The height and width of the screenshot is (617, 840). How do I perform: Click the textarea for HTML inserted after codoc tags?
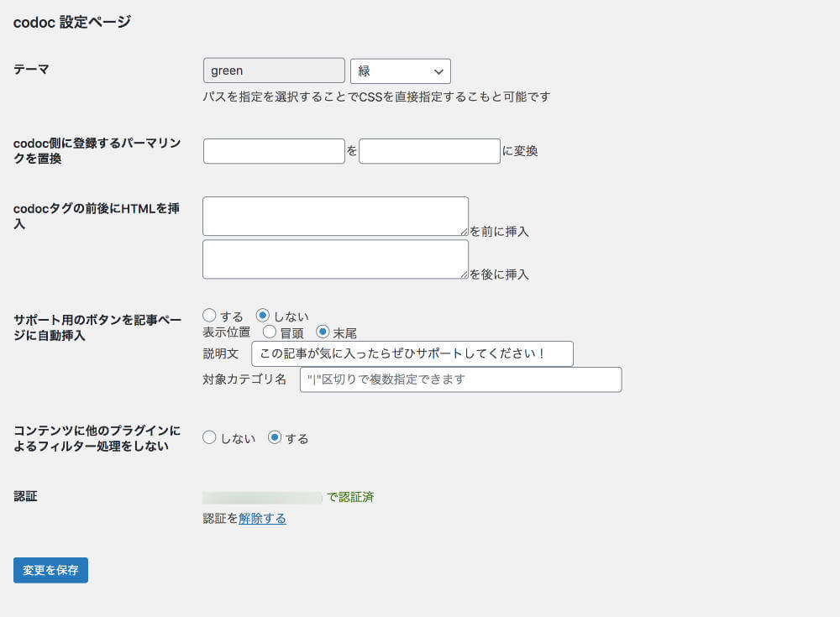pyautogui.click(x=335, y=259)
